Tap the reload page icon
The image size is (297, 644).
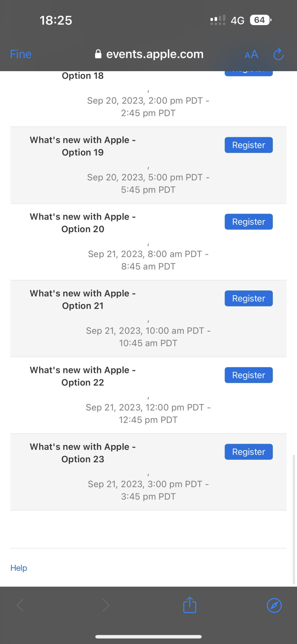278,54
